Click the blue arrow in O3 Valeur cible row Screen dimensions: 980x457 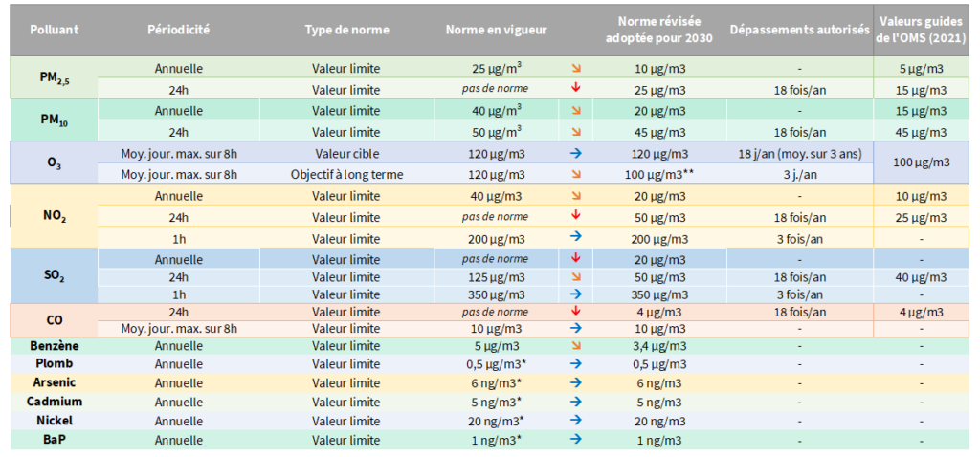click(576, 154)
